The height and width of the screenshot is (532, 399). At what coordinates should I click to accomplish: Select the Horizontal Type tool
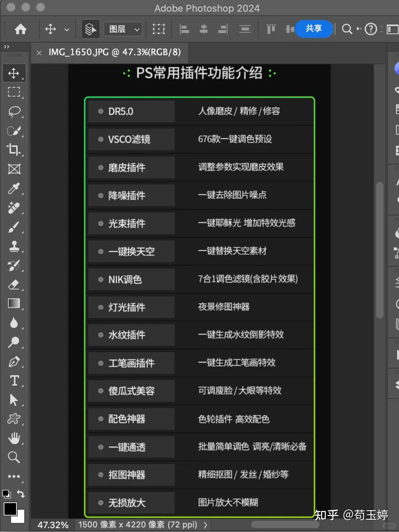14,381
